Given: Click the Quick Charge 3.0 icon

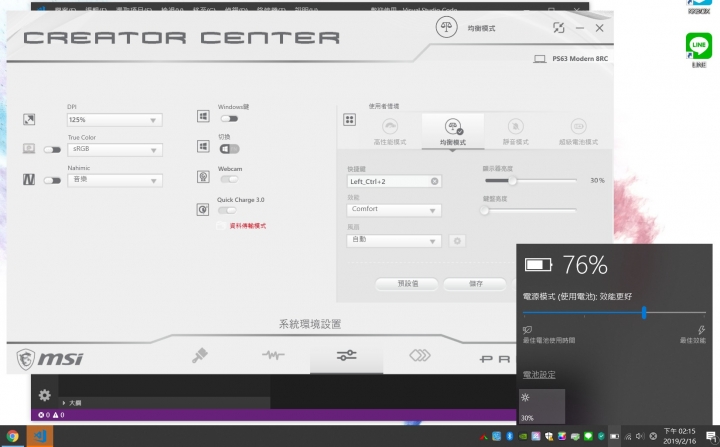Looking at the screenshot, I should (203, 210).
